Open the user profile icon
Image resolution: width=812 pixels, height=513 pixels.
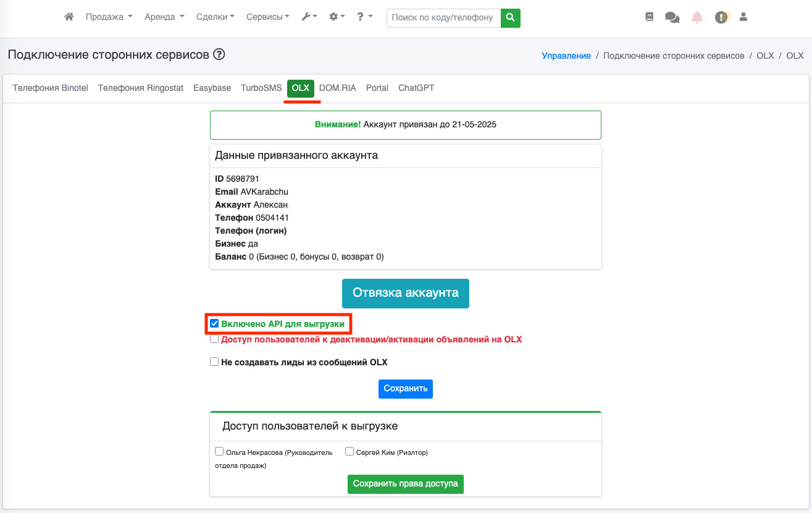[x=743, y=17]
